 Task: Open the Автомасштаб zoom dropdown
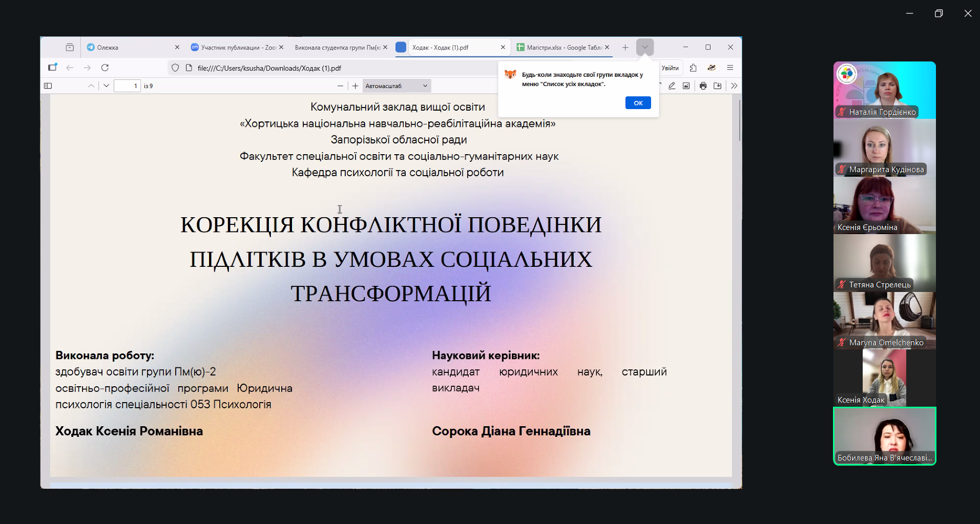pyautogui.click(x=397, y=86)
